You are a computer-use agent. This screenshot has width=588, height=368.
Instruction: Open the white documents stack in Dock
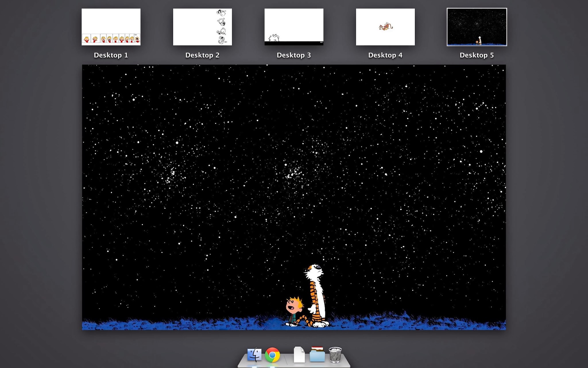pyautogui.click(x=299, y=354)
